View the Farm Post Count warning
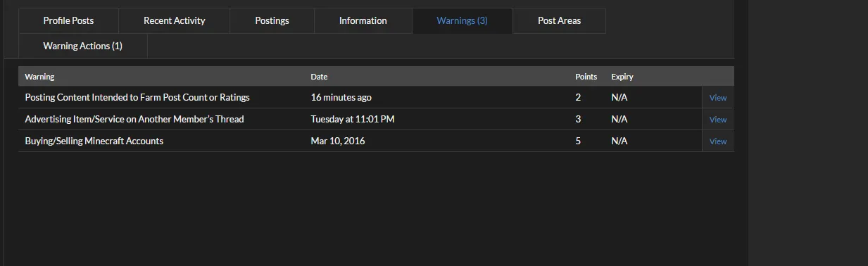868x266 pixels. (718, 98)
